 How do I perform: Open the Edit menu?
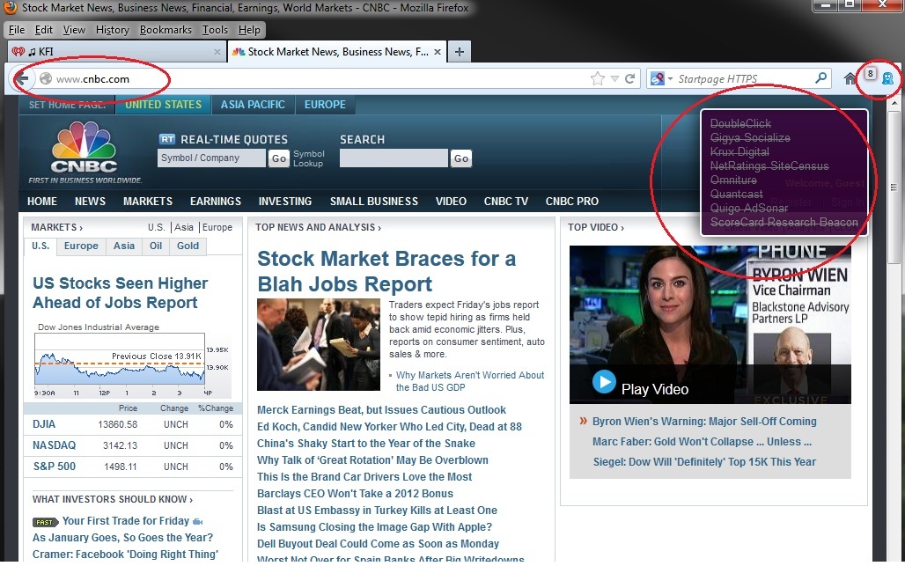point(43,30)
